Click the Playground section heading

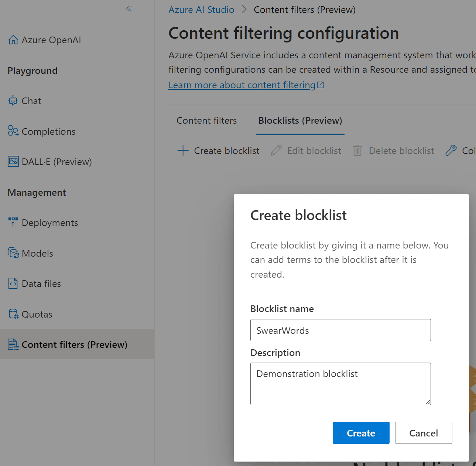32,71
